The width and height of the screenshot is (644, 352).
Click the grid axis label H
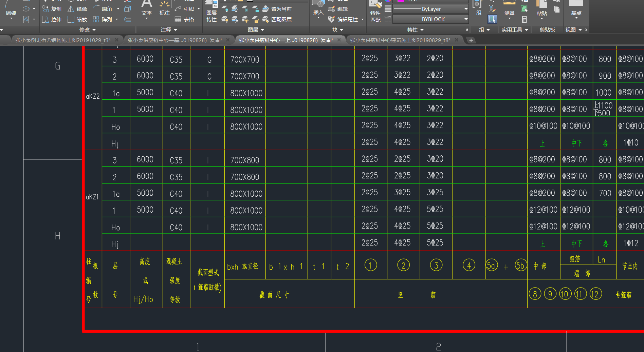[x=58, y=236]
